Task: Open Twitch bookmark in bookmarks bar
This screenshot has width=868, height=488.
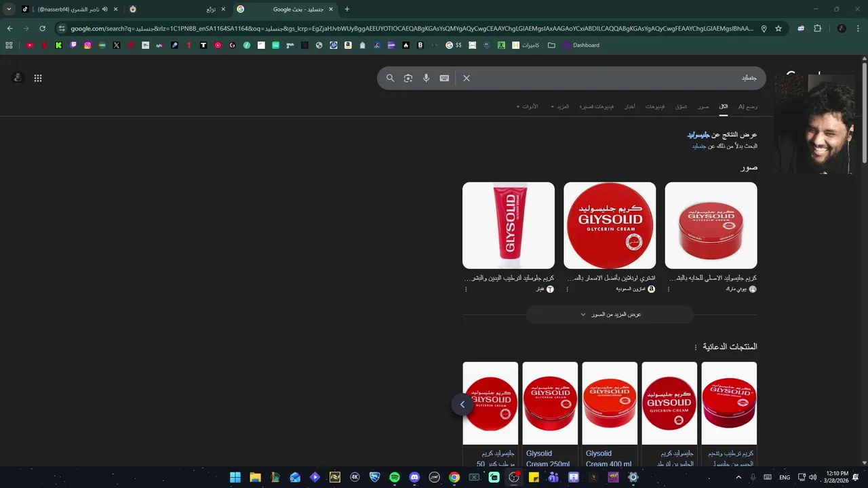Action: (x=73, y=45)
